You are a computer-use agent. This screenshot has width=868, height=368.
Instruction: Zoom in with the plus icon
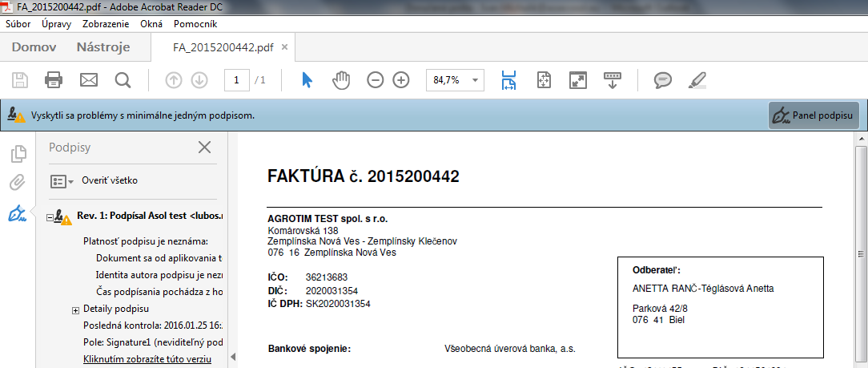pos(401,80)
